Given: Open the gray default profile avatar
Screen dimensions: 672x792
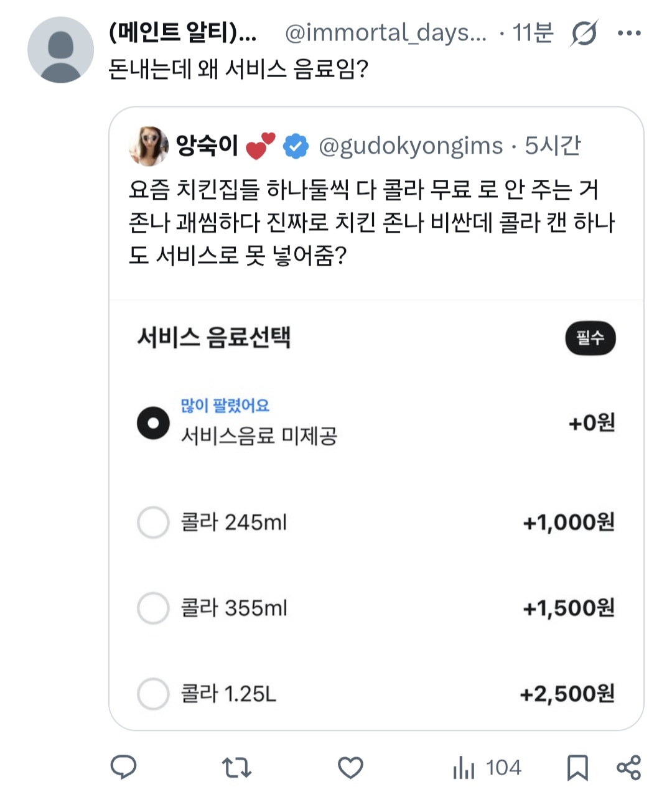Looking at the screenshot, I should pyautogui.click(x=60, y=50).
